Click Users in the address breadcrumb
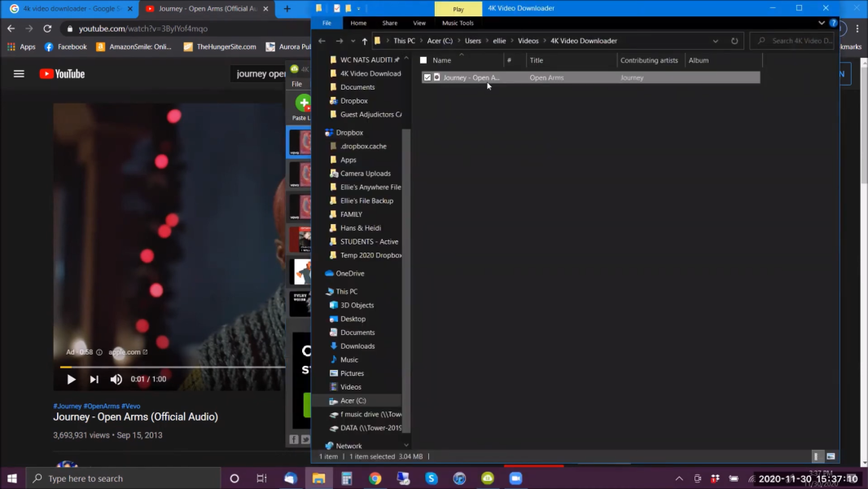The height and width of the screenshot is (489, 868). [x=473, y=41]
